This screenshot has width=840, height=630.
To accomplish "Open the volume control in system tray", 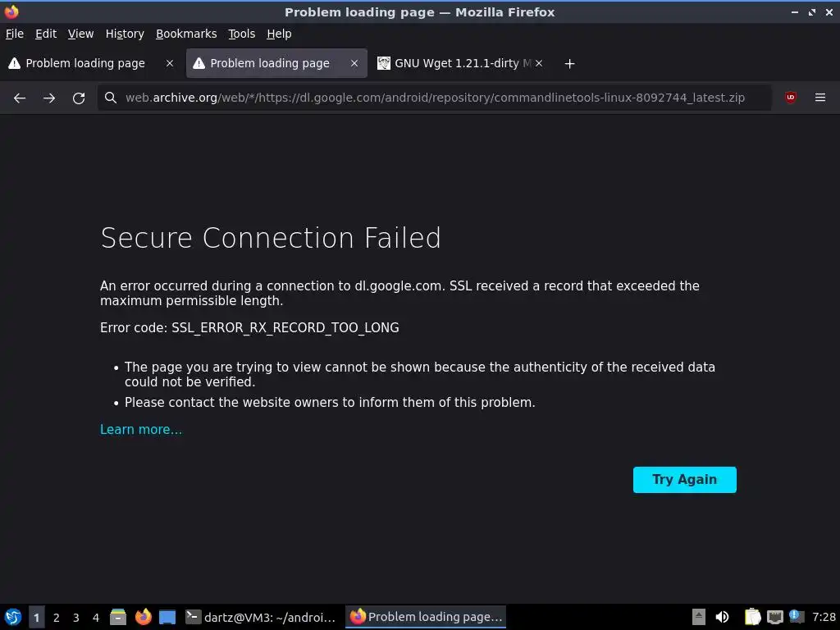I will (723, 617).
